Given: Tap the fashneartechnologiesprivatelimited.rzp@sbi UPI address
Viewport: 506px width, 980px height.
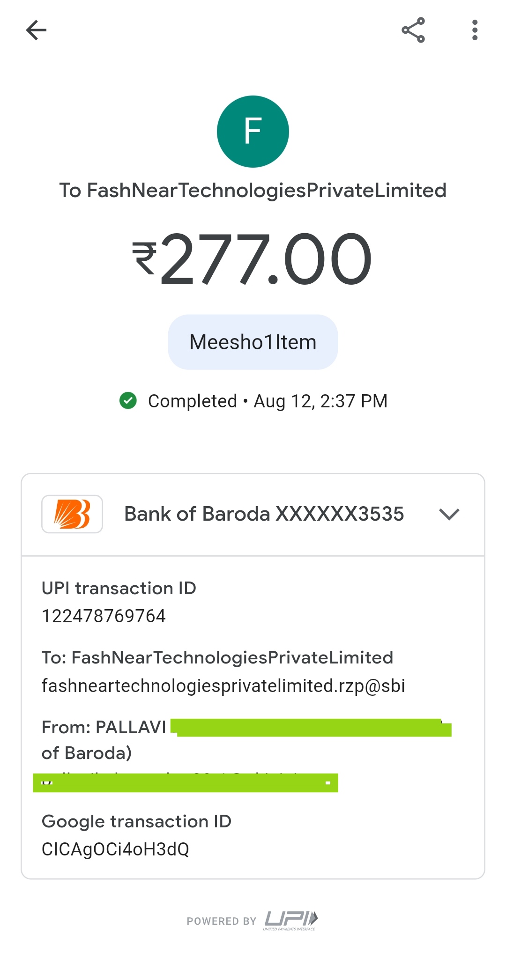Looking at the screenshot, I should pyautogui.click(x=223, y=686).
